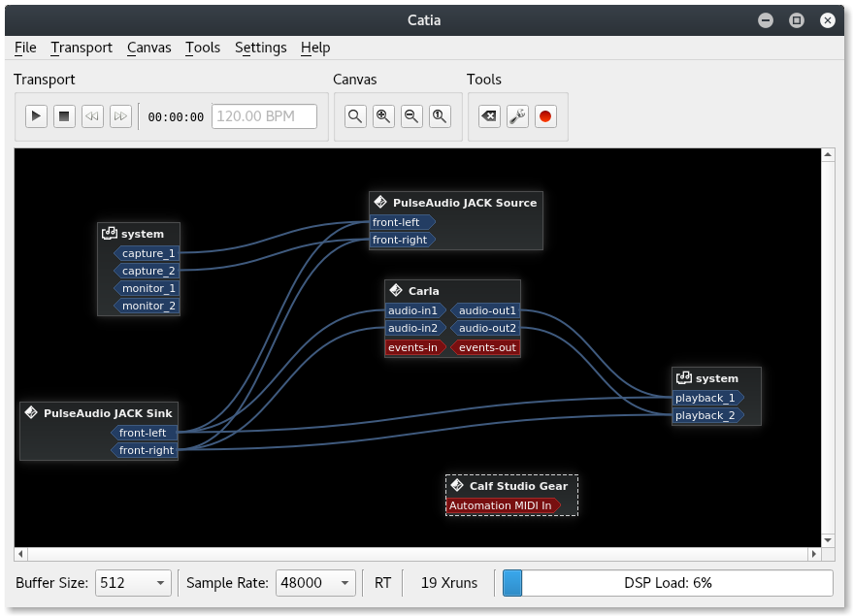The width and height of the screenshot is (853, 616).
Task: Click the Zoom In canvas icon
Action: click(x=383, y=115)
